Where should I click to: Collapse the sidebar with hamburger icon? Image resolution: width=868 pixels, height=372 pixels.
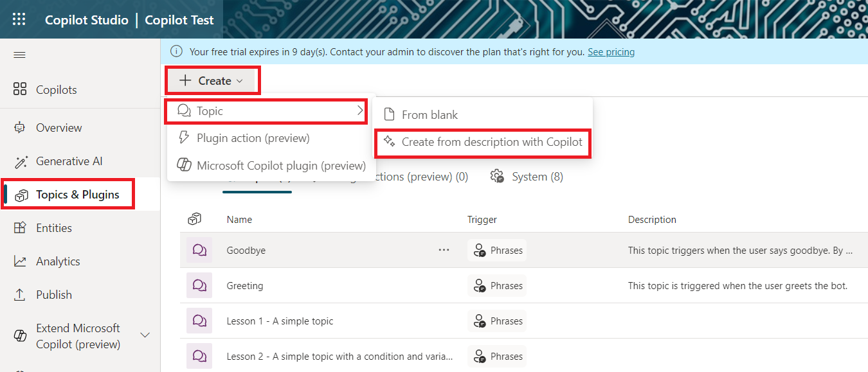tap(19, 55)
